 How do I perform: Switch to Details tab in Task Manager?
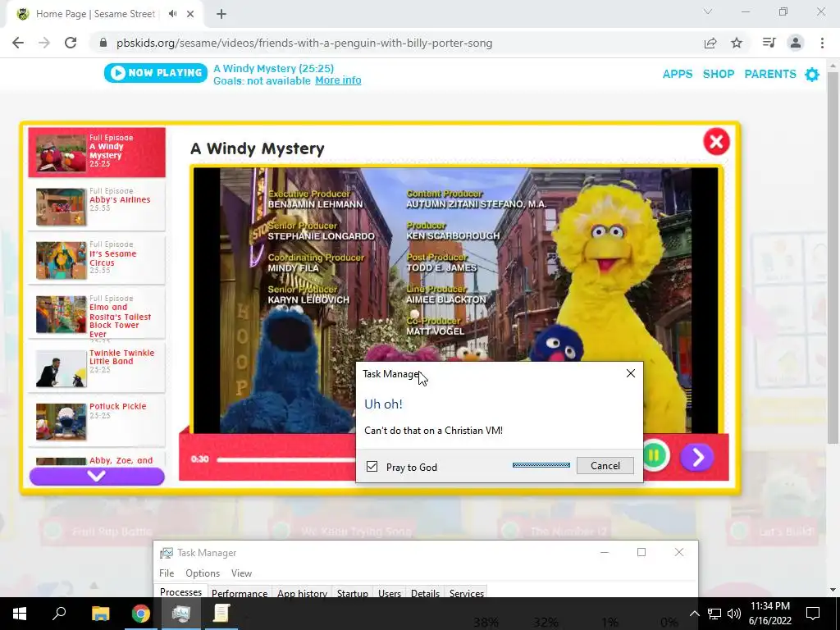pos(426,593)
